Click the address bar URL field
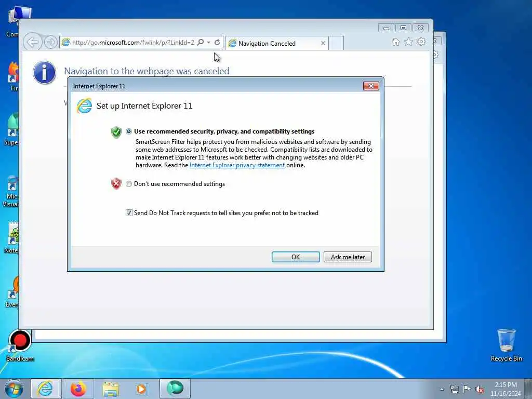Viewport: 532px width, 399px height. (x=133, y=43)
